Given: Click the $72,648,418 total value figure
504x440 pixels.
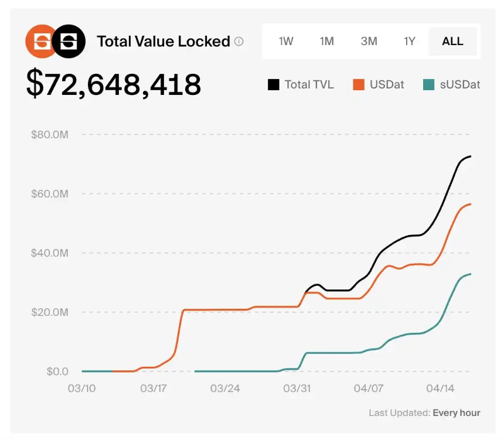Looking at the screenshot, I should (x=114, y=84).
